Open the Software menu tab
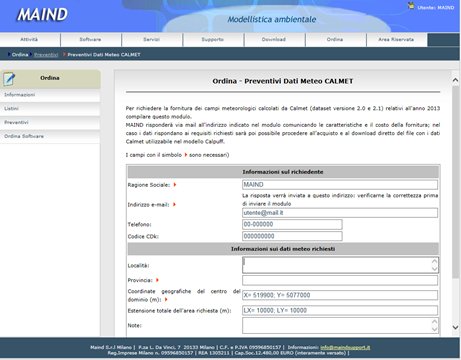 tap(91, 40)
